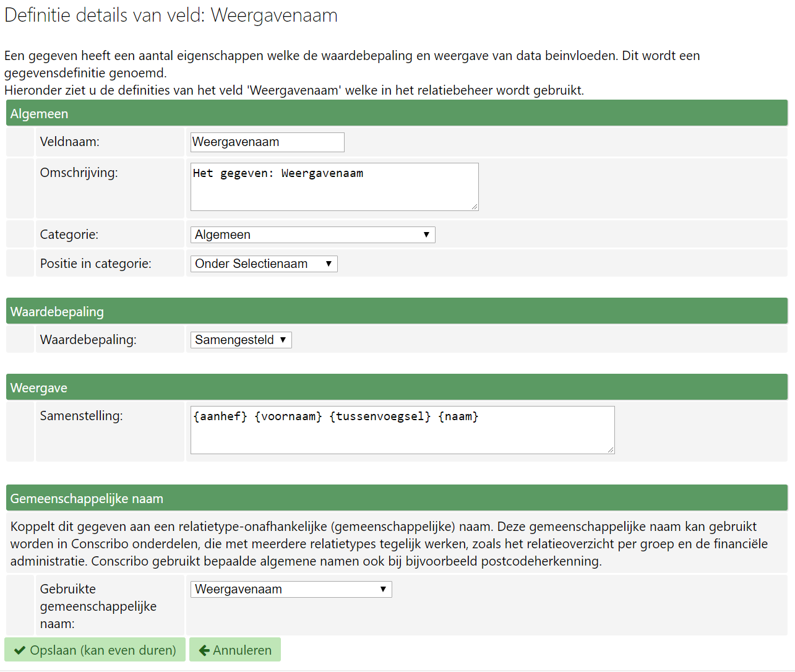Click the Positie in categorie label
795x672 pixels.
click(96, 264)
